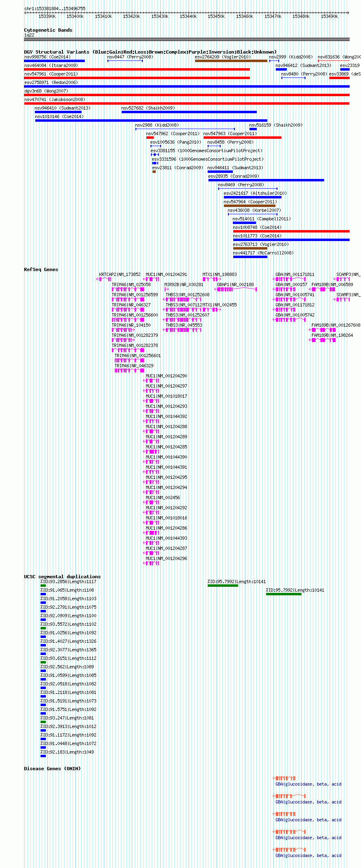This screenshot has width=361, height=868.
Task: Open the TRIM46|NM_001282378 transcript glyph
Action: 128,350
